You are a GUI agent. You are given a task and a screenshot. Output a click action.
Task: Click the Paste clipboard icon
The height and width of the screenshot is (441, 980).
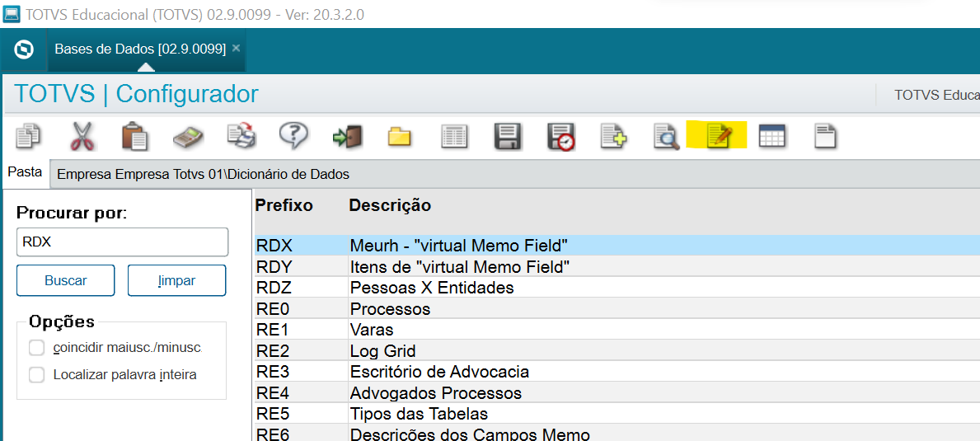[135, 135]
